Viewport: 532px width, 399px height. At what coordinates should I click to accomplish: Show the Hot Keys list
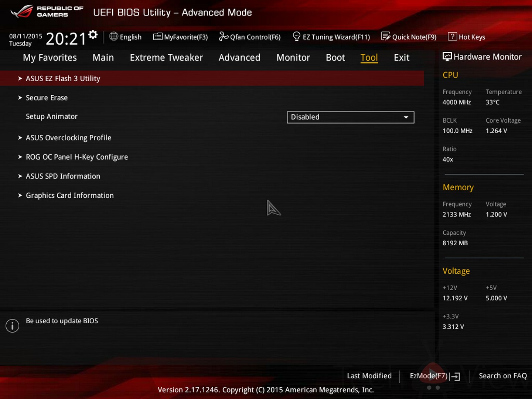(467, 37)
